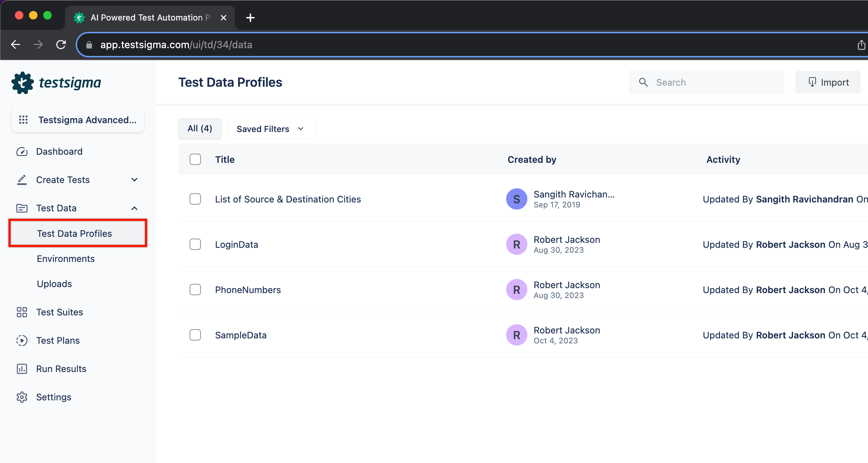
Task: Click Sangith Ravichan... creator name
Action: click(574, 194)
